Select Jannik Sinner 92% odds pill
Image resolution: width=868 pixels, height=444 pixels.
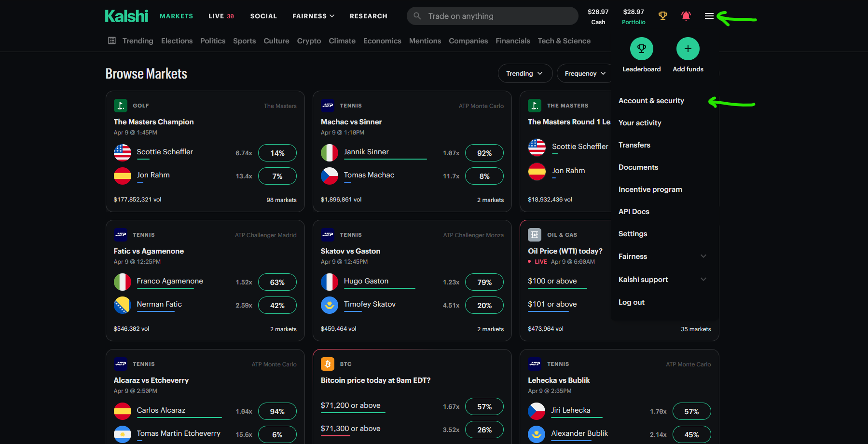click(x=484, y=153)
